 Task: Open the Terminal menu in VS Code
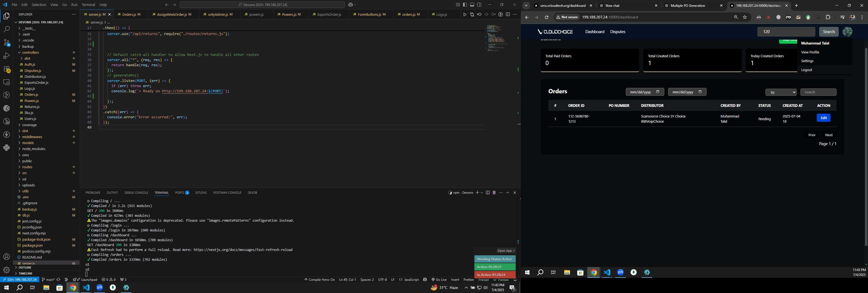click(x=88, y=5)
